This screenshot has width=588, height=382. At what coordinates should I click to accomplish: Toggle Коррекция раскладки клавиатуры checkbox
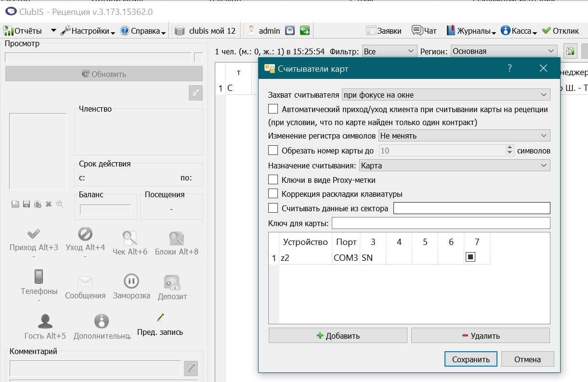pos(273,194)
